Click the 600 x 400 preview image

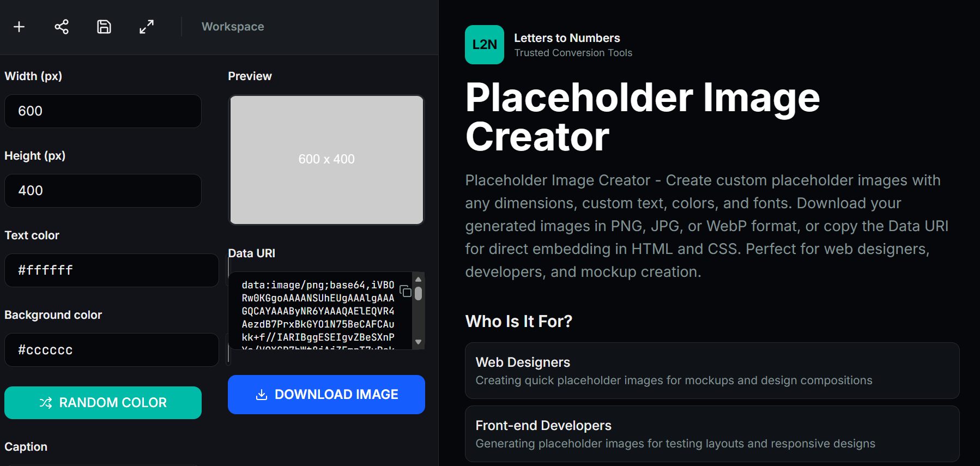[x=326, y=160]
